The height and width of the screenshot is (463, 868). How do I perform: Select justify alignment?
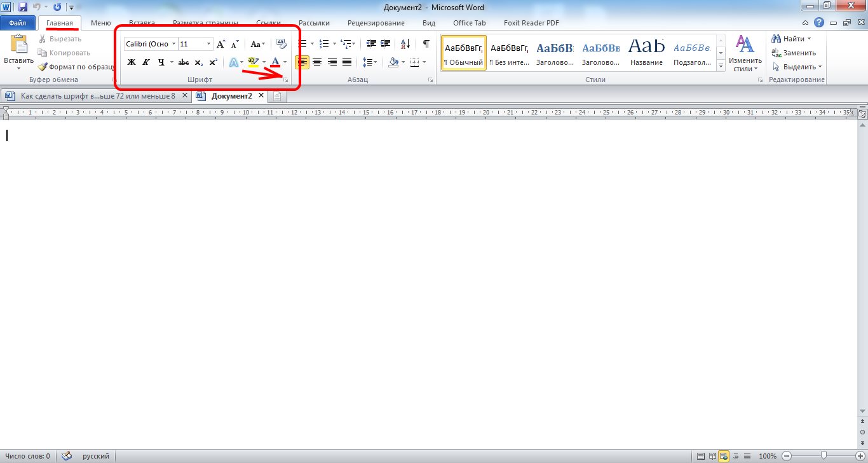[347, 62]
